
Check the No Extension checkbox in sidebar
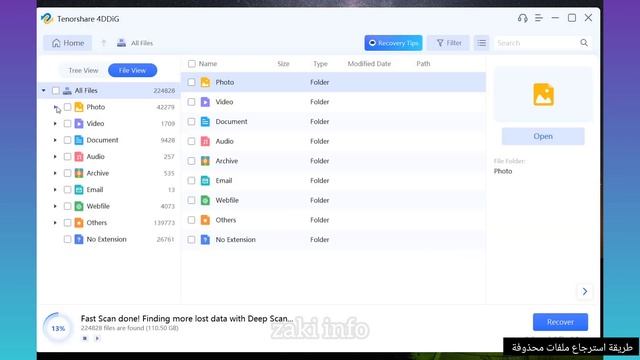67,239
